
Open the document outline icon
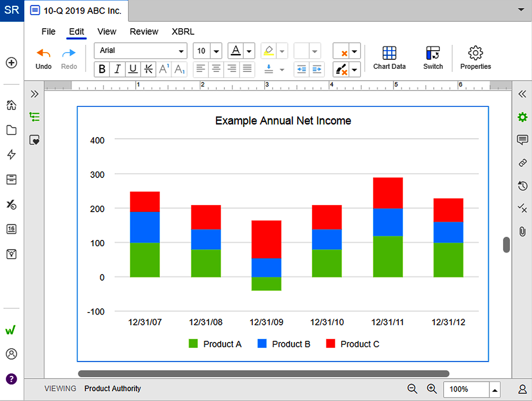pos(35,117)
